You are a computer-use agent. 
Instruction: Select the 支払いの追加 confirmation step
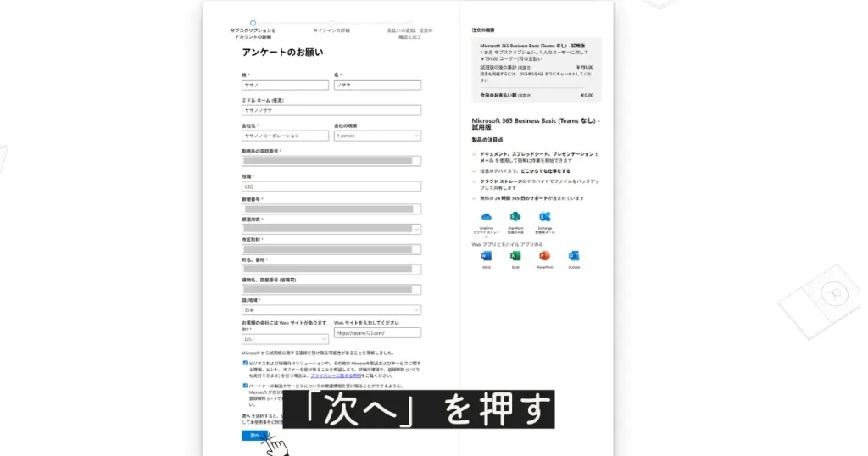(x=409, y=32)
